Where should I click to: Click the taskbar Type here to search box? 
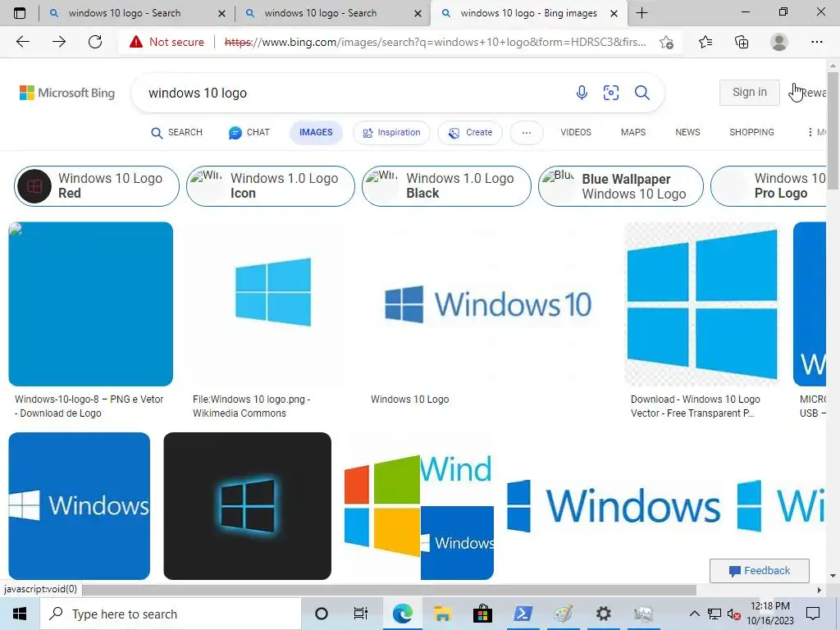tap(171, 614)
